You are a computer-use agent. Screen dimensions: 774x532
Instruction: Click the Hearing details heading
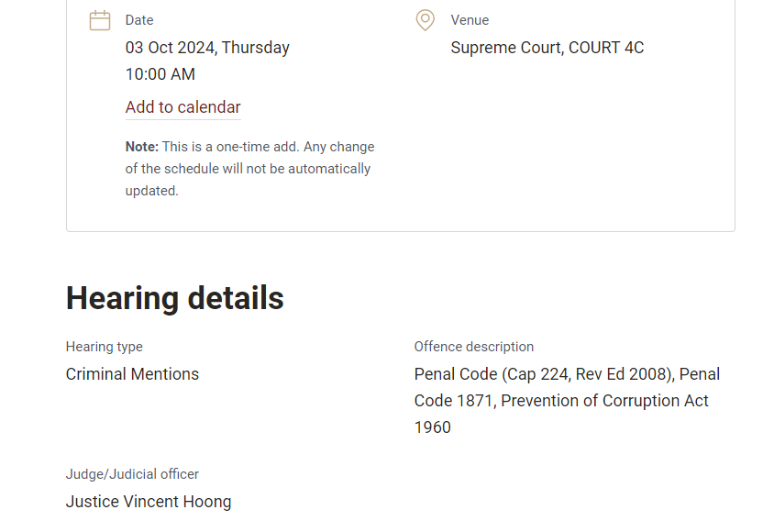click(x=175, y=298)
